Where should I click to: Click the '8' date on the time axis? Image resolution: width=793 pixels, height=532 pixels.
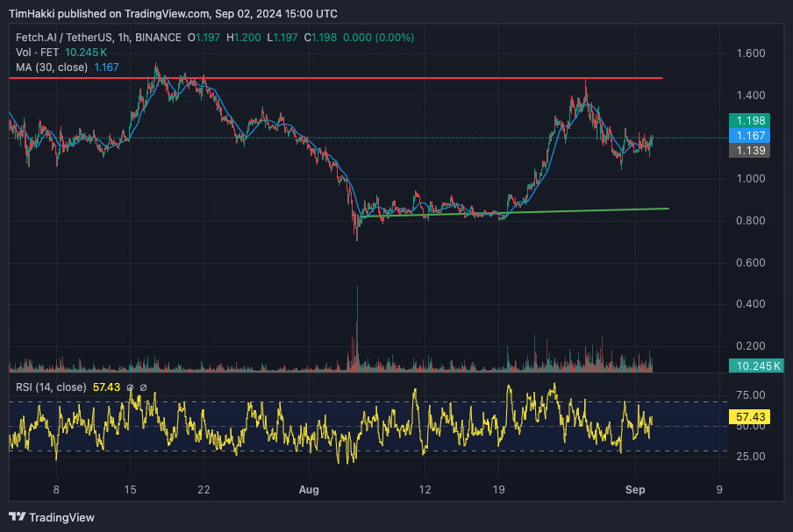(56, 490)
